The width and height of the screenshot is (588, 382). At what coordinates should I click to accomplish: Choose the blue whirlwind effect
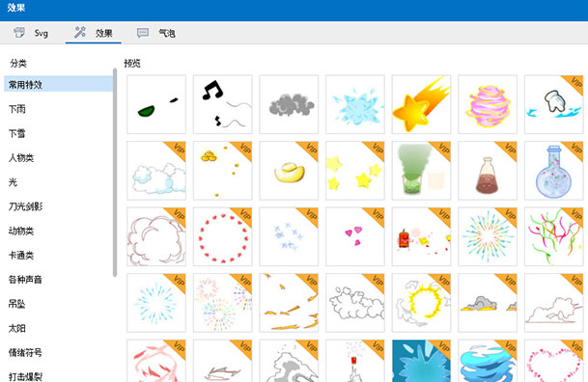click(488, 361)
